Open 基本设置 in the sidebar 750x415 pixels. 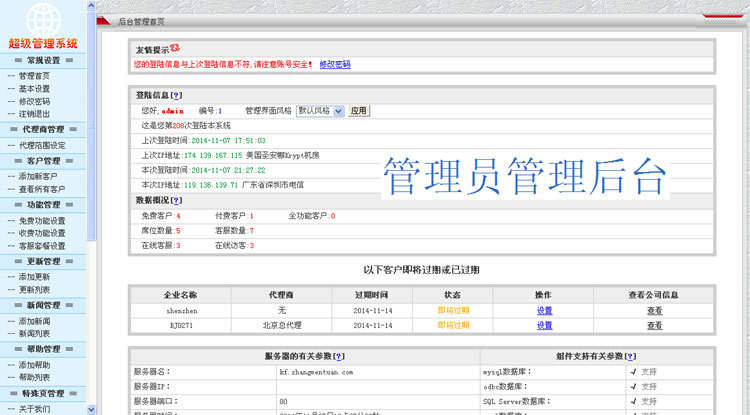coord(34,88)
